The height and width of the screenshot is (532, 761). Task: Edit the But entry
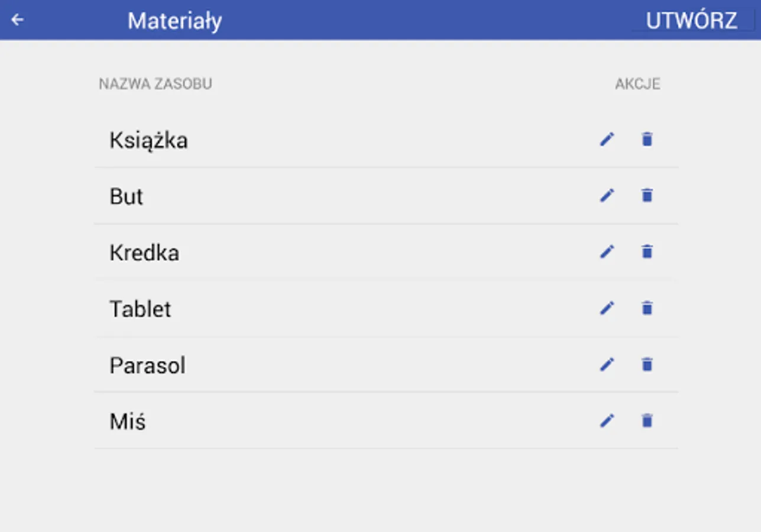(607, 196)
